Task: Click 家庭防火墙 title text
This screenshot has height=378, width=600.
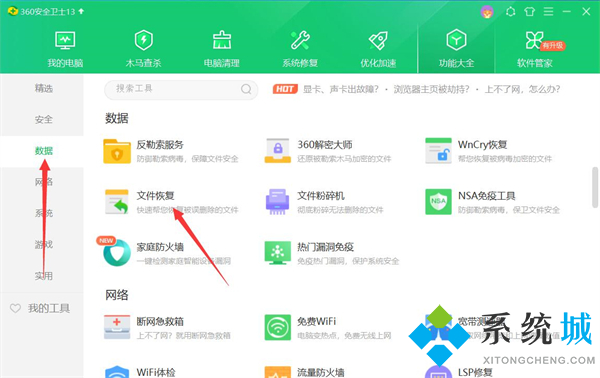Action: (x=160, y=247)
